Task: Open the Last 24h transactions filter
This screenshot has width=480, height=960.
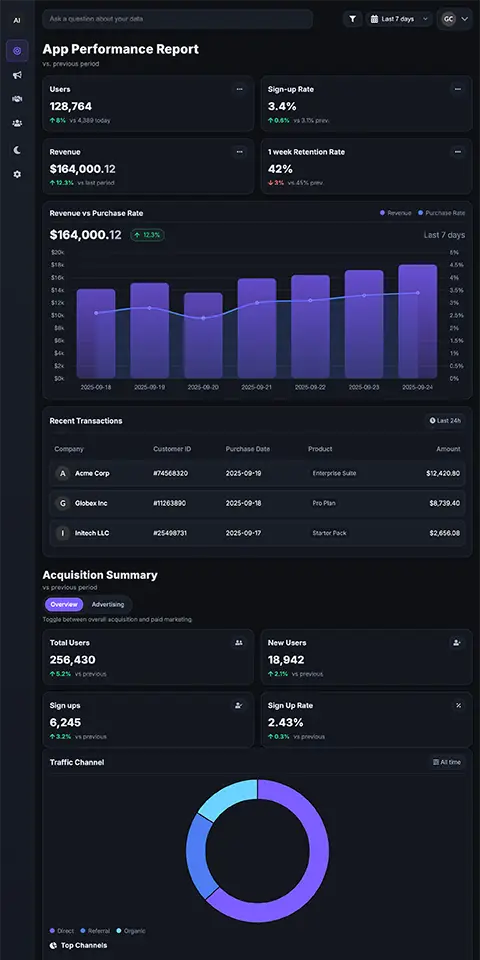Action: (x=445, y=421)
